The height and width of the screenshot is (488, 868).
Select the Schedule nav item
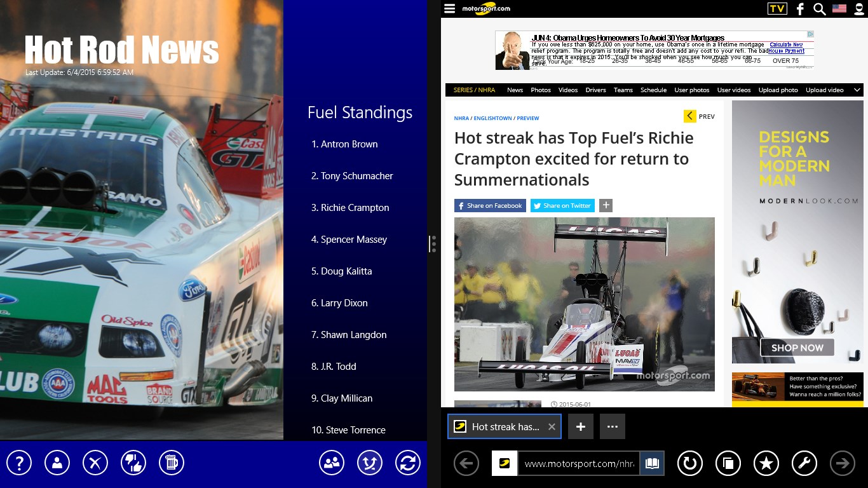[x=653, y=90]
